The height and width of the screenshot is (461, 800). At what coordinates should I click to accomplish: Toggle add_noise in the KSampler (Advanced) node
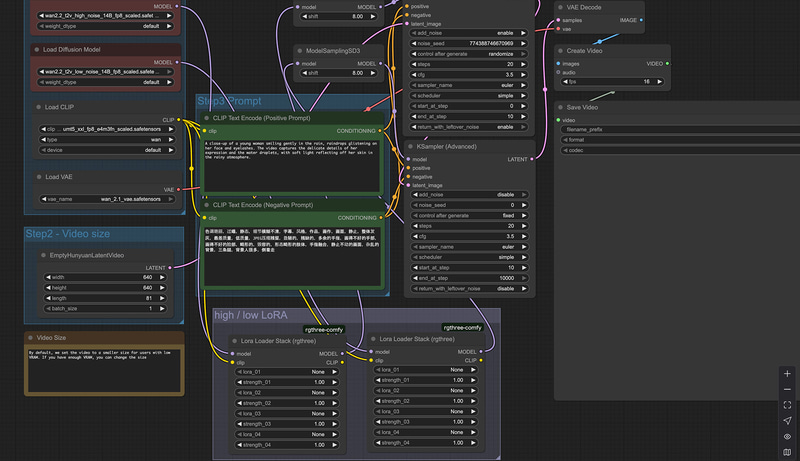click(x=468, y=195)
